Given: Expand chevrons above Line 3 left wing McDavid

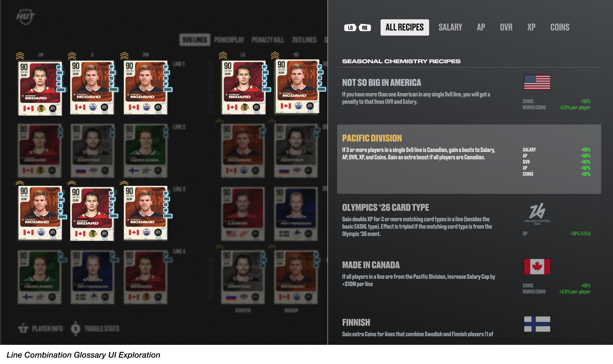Looking at the screenshot, I should 20,183.
